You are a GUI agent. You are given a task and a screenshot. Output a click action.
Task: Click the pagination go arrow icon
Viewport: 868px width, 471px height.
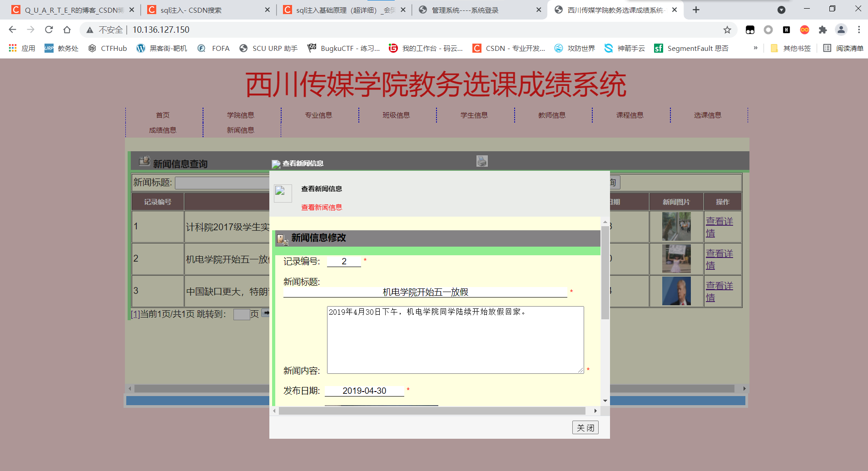click(266, 312)
